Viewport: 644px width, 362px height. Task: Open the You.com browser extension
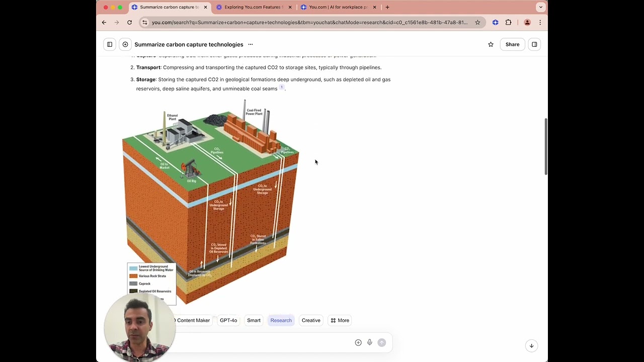point(496,22)
